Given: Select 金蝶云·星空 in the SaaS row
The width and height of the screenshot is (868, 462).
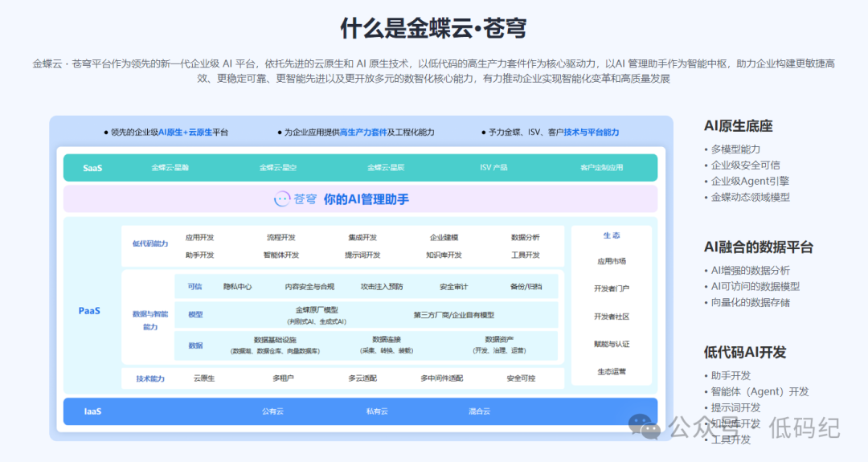Looking at the screenshot, I should click(x=278, y=168).
